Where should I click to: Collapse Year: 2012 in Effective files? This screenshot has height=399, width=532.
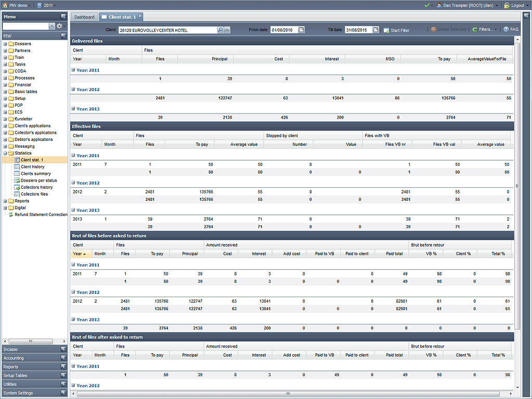click(x=73, y=183)
